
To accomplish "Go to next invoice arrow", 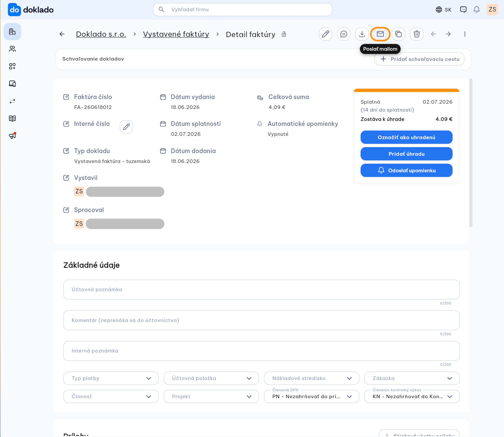I will (x=448, y=34).
